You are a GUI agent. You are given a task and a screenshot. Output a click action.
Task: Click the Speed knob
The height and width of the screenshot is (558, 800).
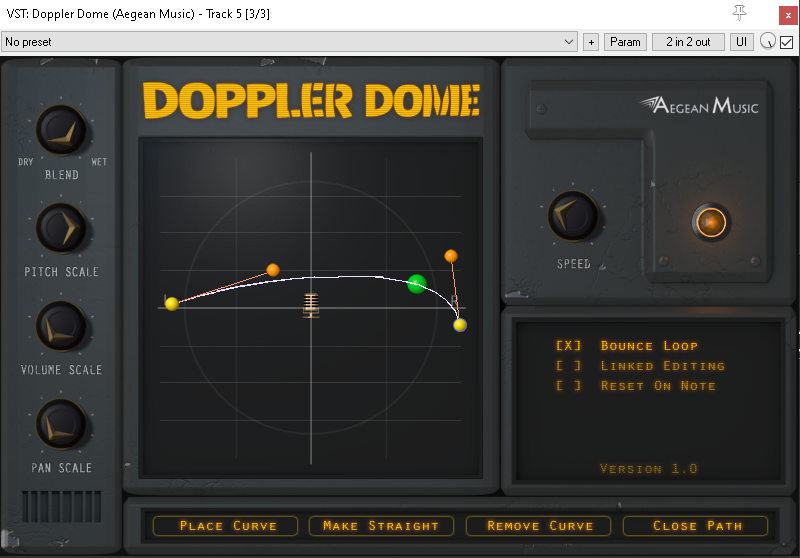pos(573,216)
